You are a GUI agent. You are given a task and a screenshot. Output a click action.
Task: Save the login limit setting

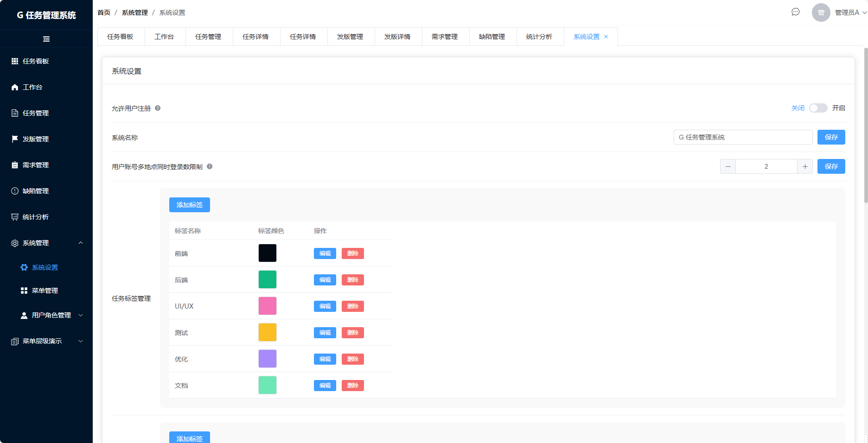pyautogui.click(x=831, y=166)
